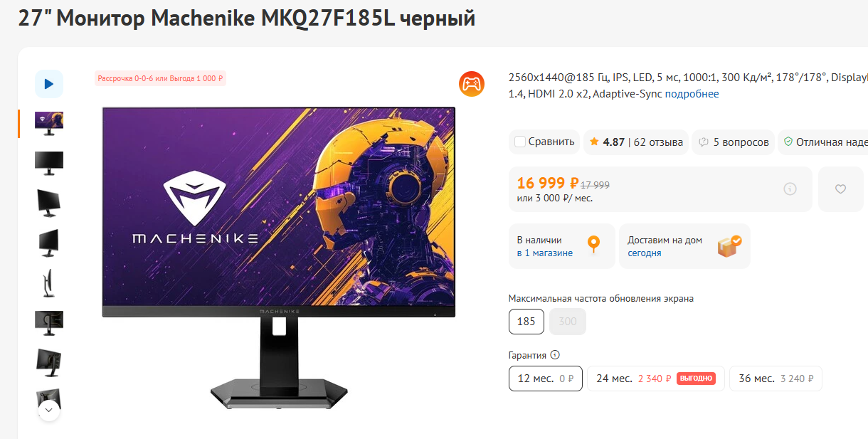Click the speech bubble icon by 5 вопросов

click(704, 142)
